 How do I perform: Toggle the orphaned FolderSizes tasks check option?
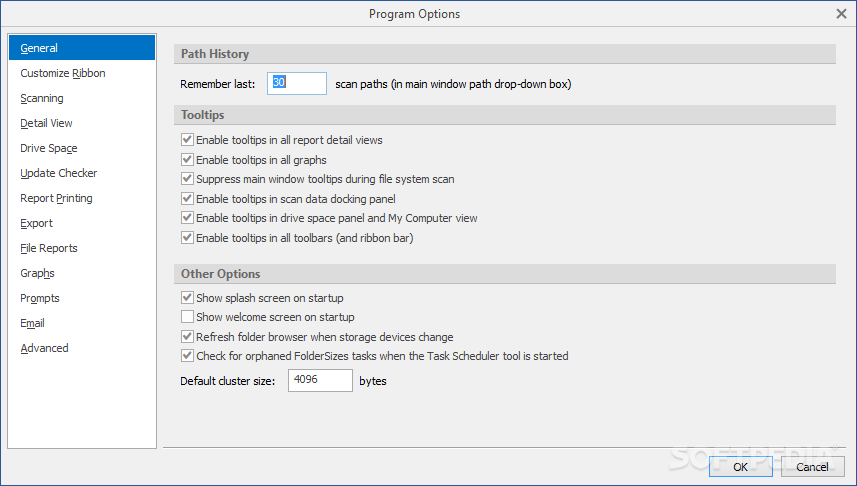[187, 356]
